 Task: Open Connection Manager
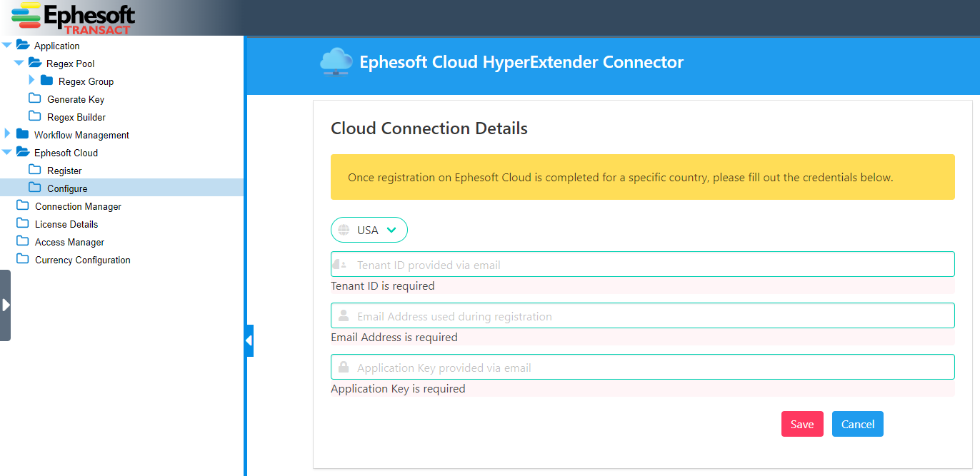79,206
